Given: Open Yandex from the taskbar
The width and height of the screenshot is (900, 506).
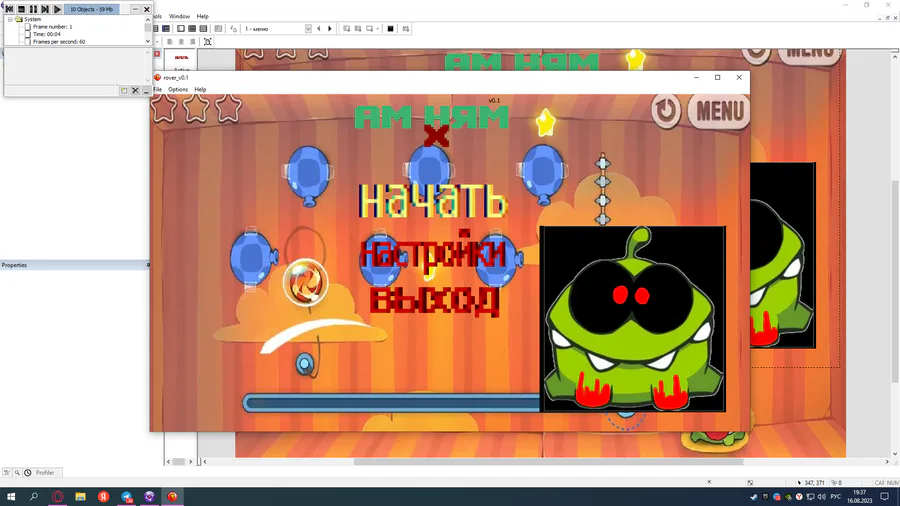Looking at the screenshot, I should click(x=103, y=496).
